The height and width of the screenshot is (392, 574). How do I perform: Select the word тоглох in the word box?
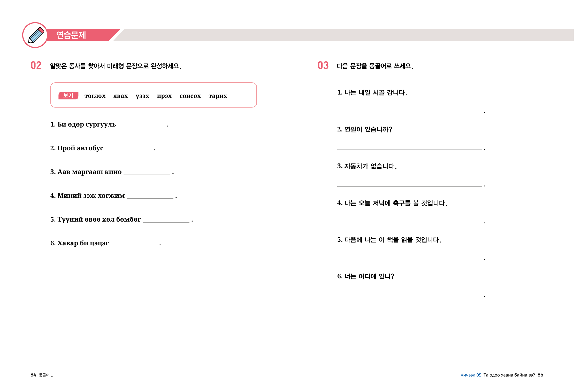[95, 96]
